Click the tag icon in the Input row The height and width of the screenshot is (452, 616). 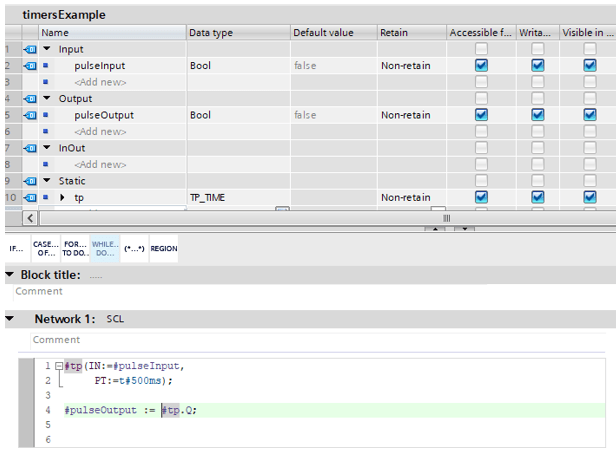pos(30,49)
